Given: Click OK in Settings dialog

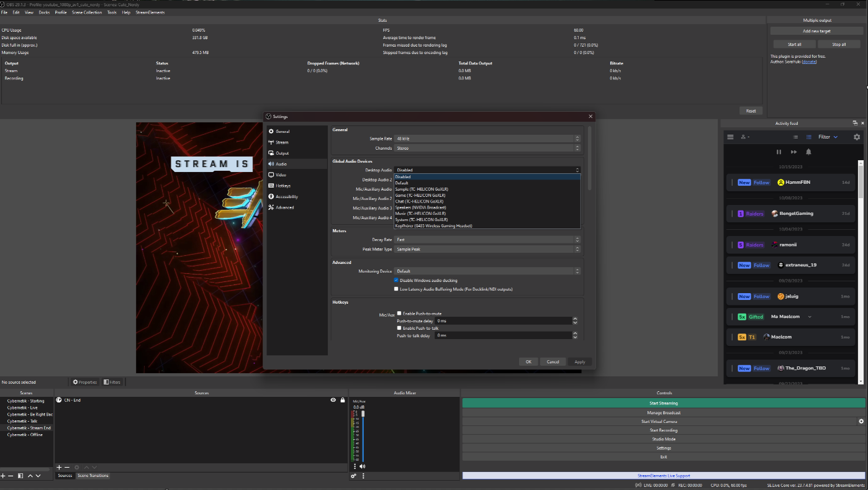Looking at the screenshot, I should point(528,361).
